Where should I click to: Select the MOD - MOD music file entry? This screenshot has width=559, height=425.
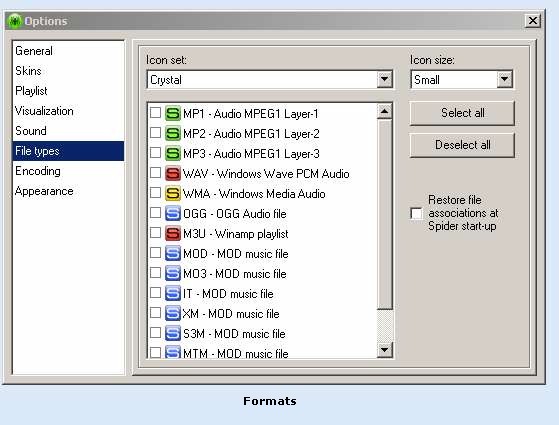click(235, 254)
